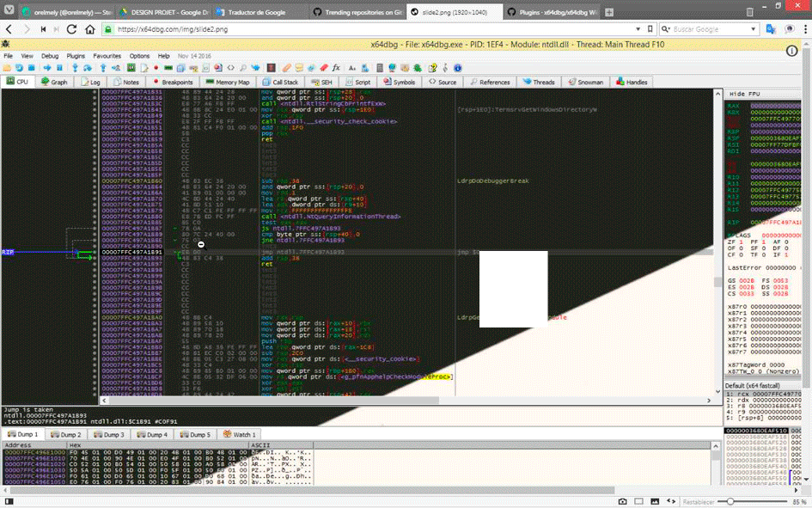Viewport: 812px width, 508px height.
Task: Click the browser back arrow
Action: click(9, 29)
